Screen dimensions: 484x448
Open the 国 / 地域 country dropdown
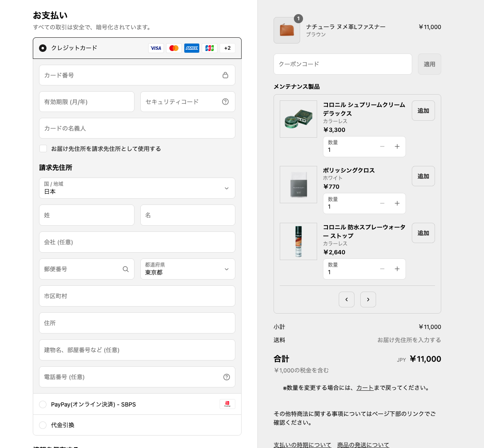tap(137, 188)
